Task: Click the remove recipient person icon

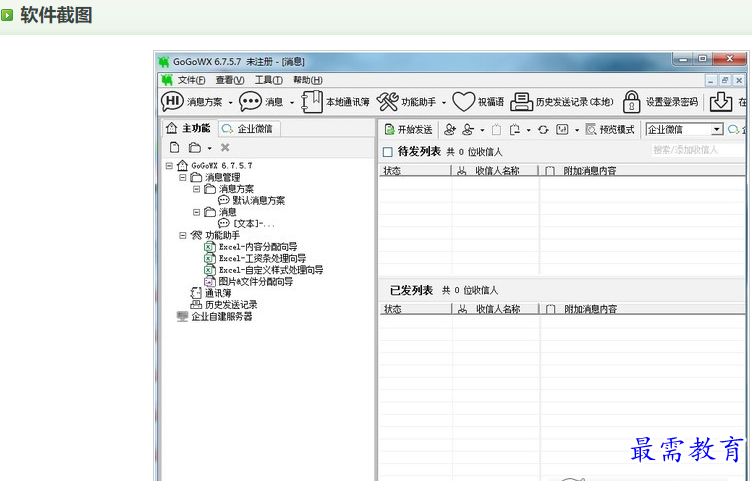Action: coord(468,129)
